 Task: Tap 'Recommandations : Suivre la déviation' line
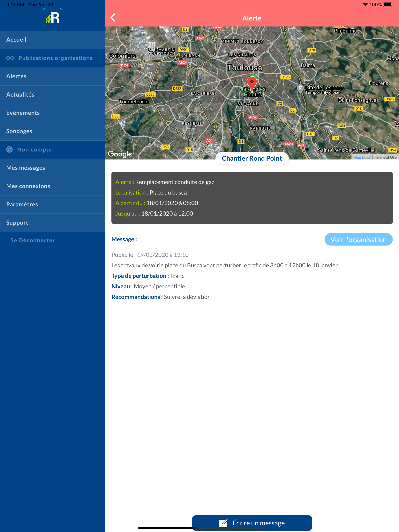coord(161,297)
